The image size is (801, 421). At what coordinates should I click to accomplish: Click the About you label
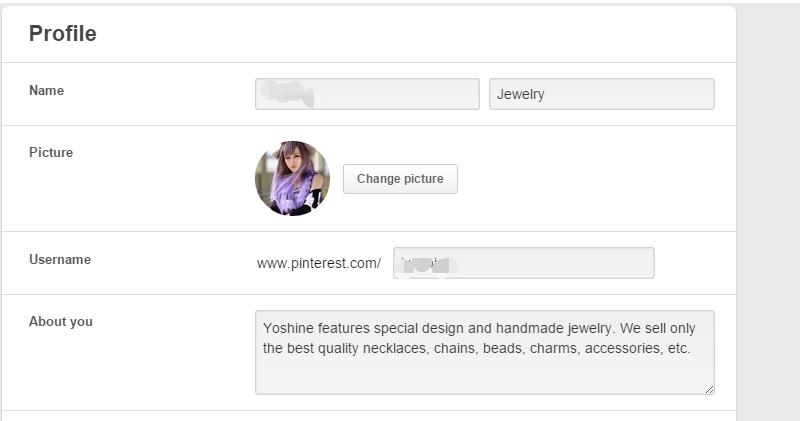(x=61, y=322)
